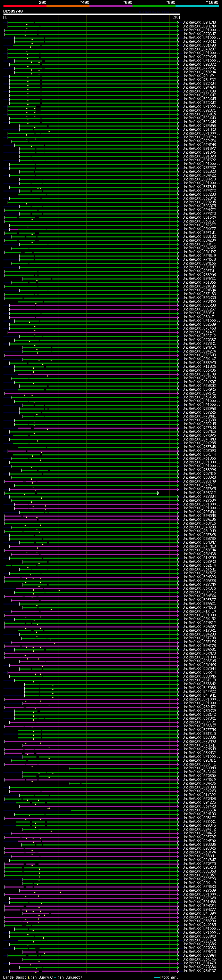Click the purple ~60% identity legend segment
The image size is (222, 980).
tap(111, 6)
